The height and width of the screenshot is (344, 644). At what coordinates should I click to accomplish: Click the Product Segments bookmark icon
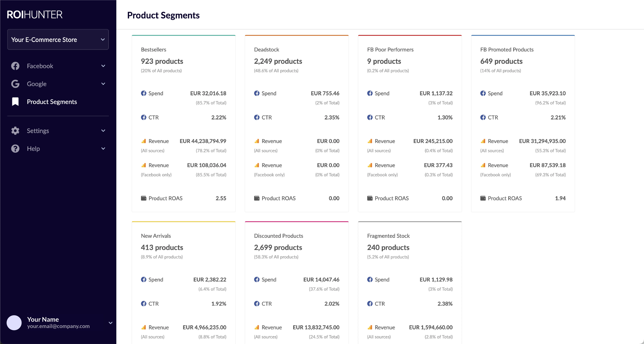click(x=15, y=102)
